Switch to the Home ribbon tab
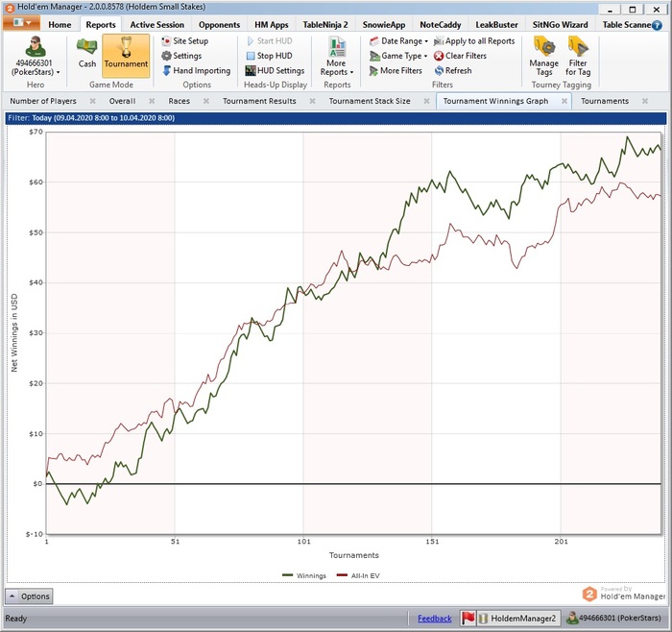Screen dimensions: 672x632 tap(60, 25)
